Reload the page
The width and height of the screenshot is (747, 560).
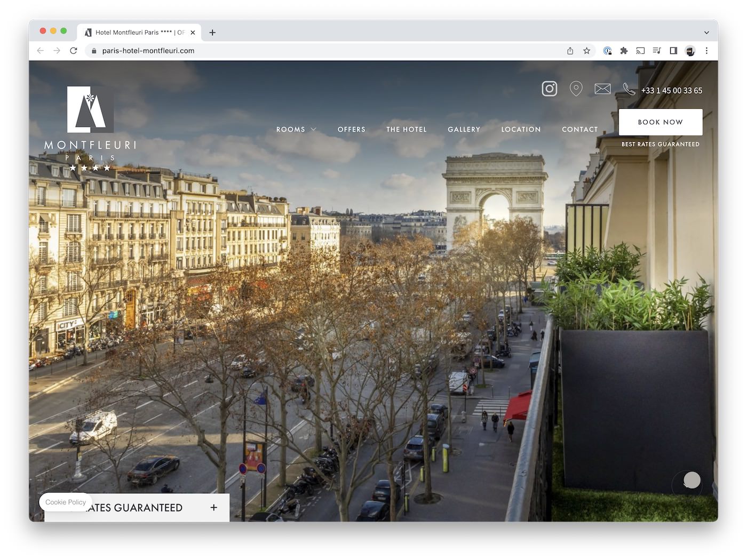tap(74, 51)
